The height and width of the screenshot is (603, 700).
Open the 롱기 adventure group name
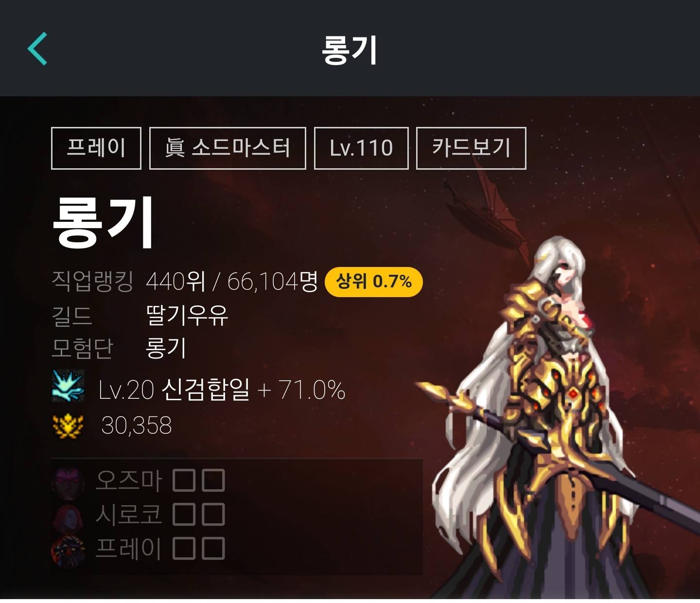166,348
